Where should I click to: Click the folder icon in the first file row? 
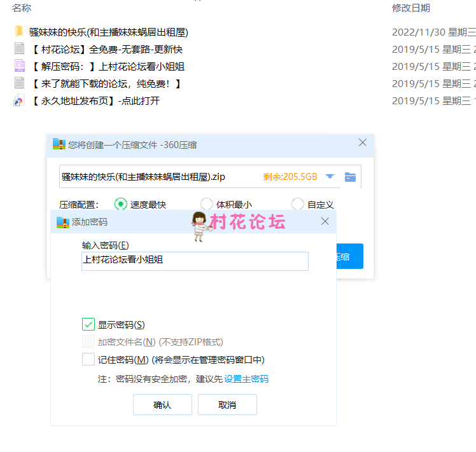coord(19,32)
